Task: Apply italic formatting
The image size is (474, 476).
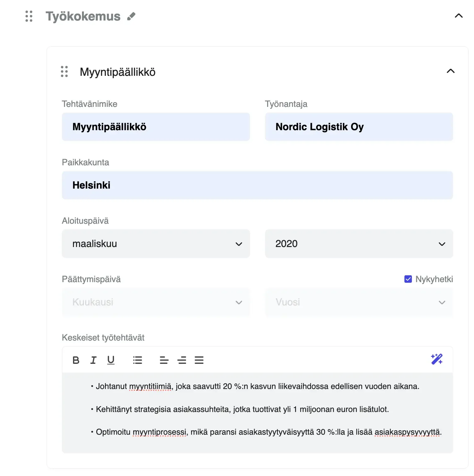Action: pyautogui.click(x=93, y=360)
